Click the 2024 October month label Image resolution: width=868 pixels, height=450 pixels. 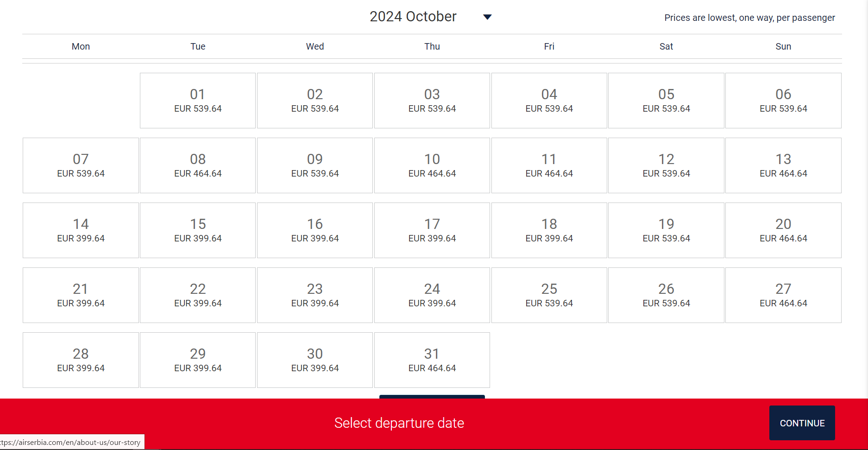click(x=413, y=17)
